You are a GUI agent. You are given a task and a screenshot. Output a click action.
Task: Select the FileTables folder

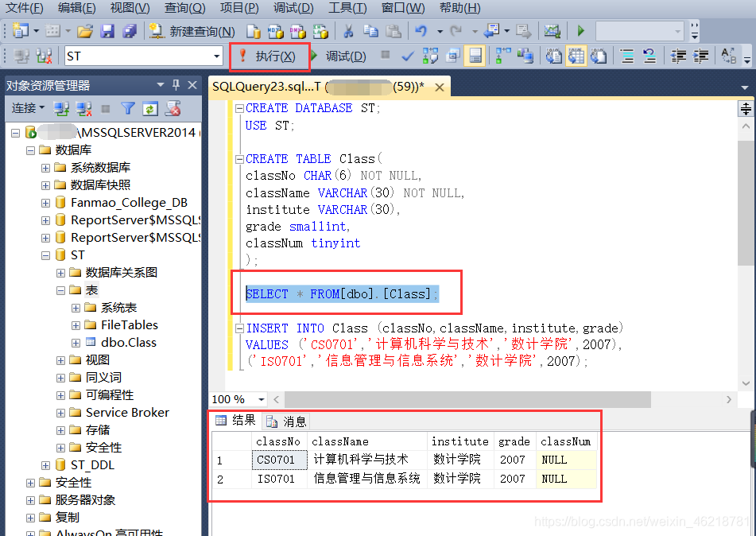130,325
